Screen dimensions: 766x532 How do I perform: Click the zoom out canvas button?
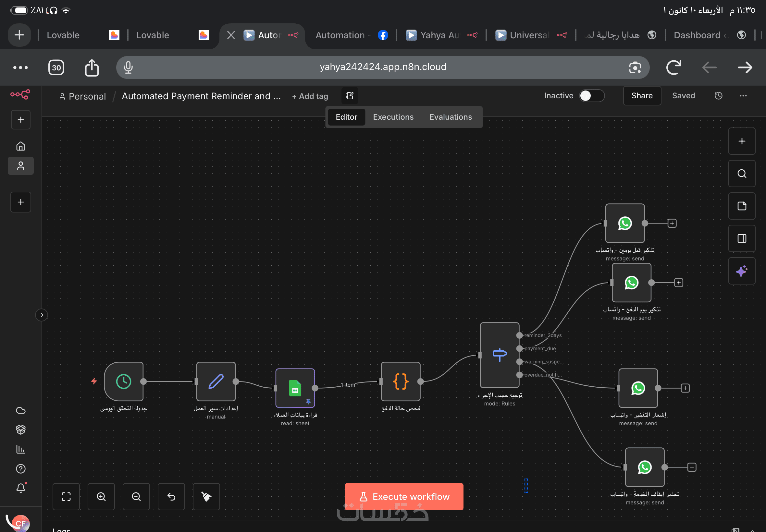(136, 497)
